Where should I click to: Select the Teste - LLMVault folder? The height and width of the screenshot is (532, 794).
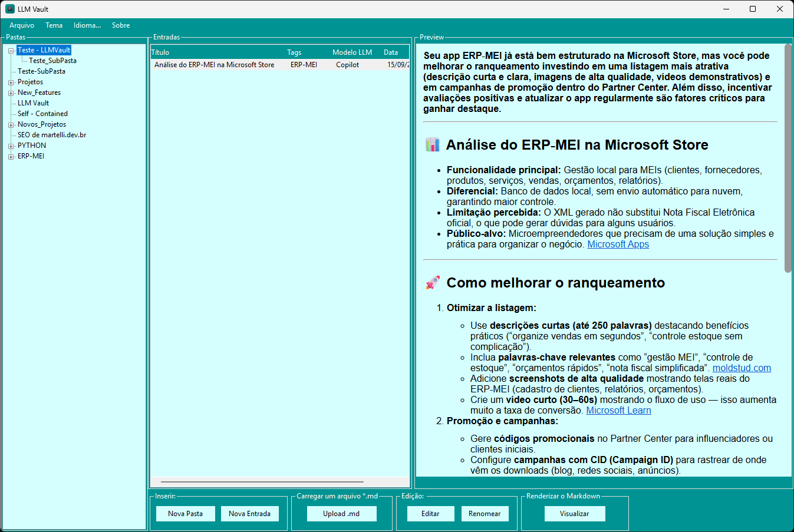pyautogui.click(x=44, y=50)
